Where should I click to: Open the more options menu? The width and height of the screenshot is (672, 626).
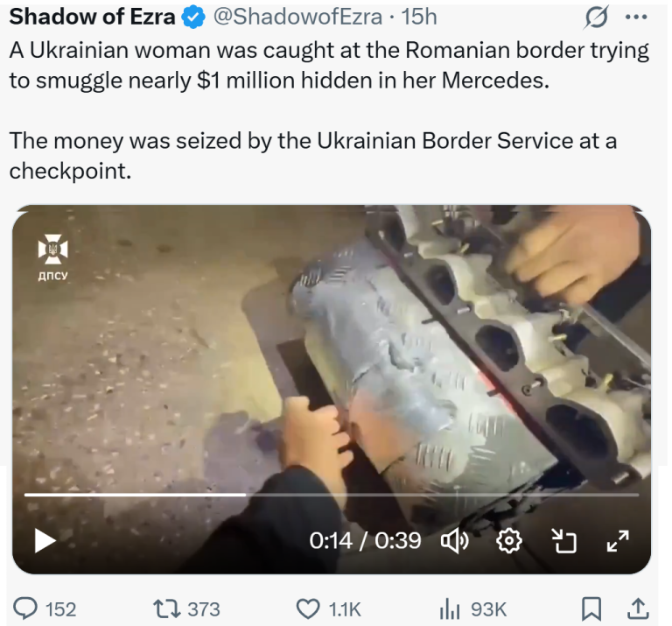click(x=636, y=18)
